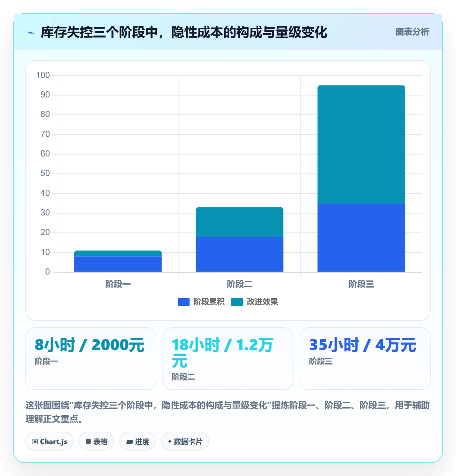The height and width of the screenshot is (476, 456).
Task: Click the 图表分析 label in the header
Action: (x=412, y=32)
